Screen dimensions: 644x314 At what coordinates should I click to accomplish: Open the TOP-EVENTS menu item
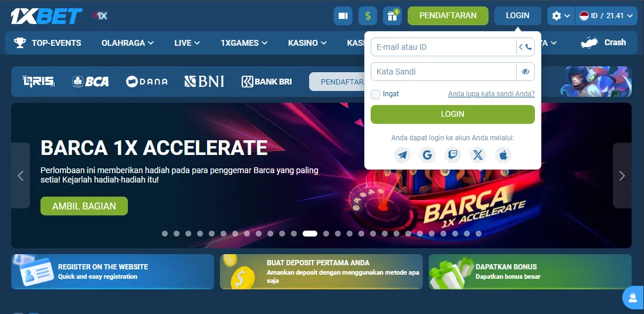(x=48, y=43)
